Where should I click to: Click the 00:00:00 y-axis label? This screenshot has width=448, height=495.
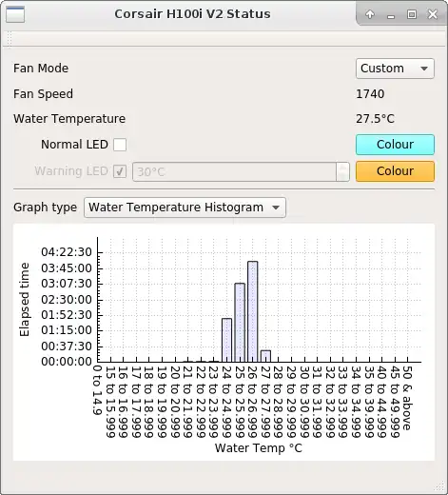[67, 362]
